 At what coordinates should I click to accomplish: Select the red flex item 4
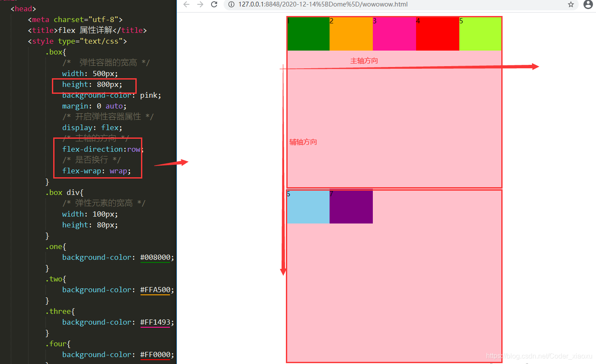(x=438, y=34)
